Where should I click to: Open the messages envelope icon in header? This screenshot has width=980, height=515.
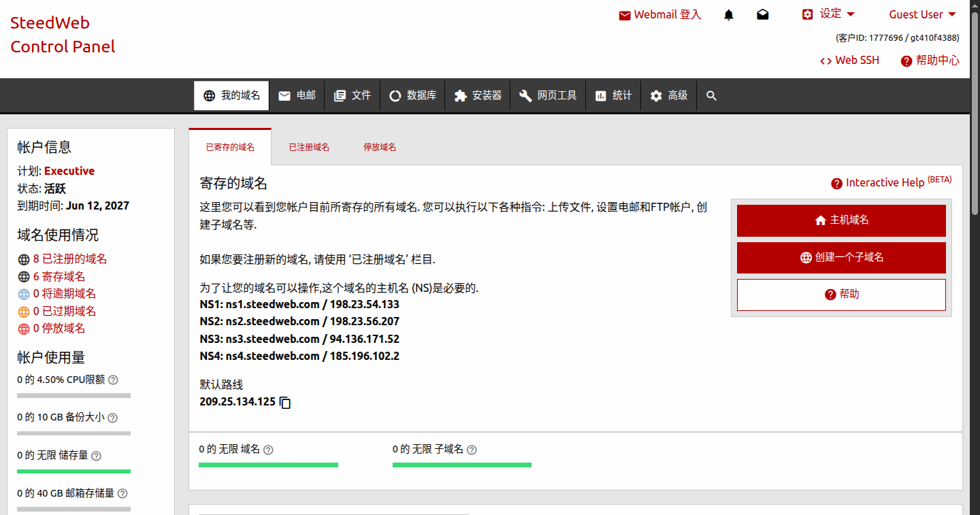763,15
